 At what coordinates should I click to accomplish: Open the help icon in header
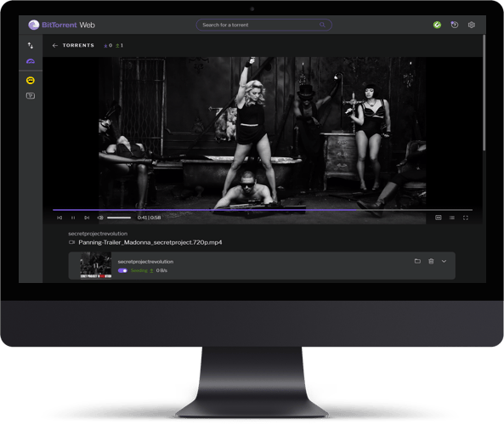pos(454,25)
